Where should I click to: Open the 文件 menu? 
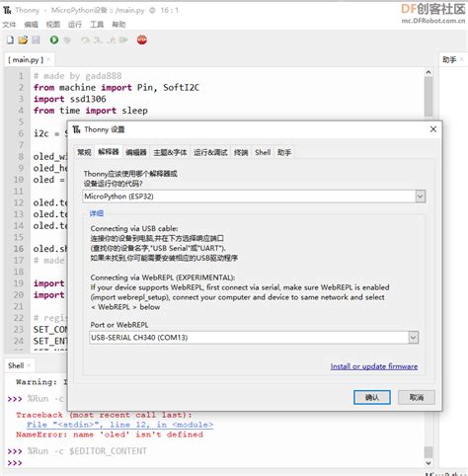click(x=9, y=25)
